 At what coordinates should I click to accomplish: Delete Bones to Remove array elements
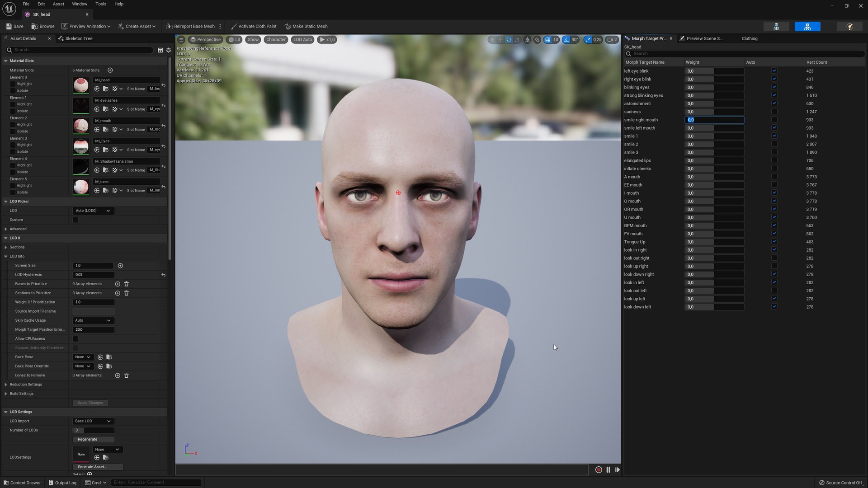point(127,375)
